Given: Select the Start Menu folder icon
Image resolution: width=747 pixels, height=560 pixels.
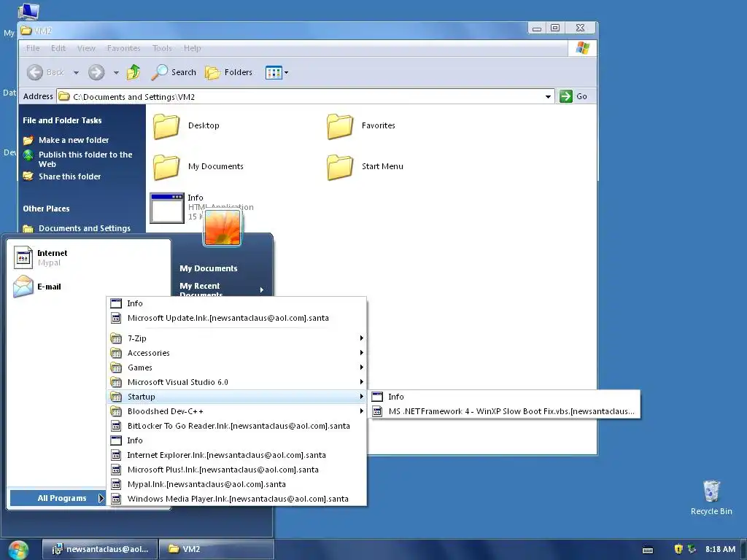Looking at the screenshot, I should (340, 167).
